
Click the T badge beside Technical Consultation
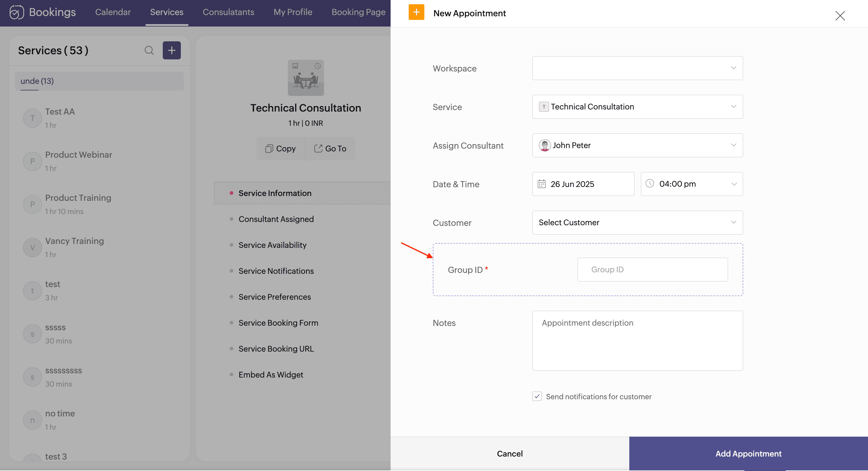(543, 107)
